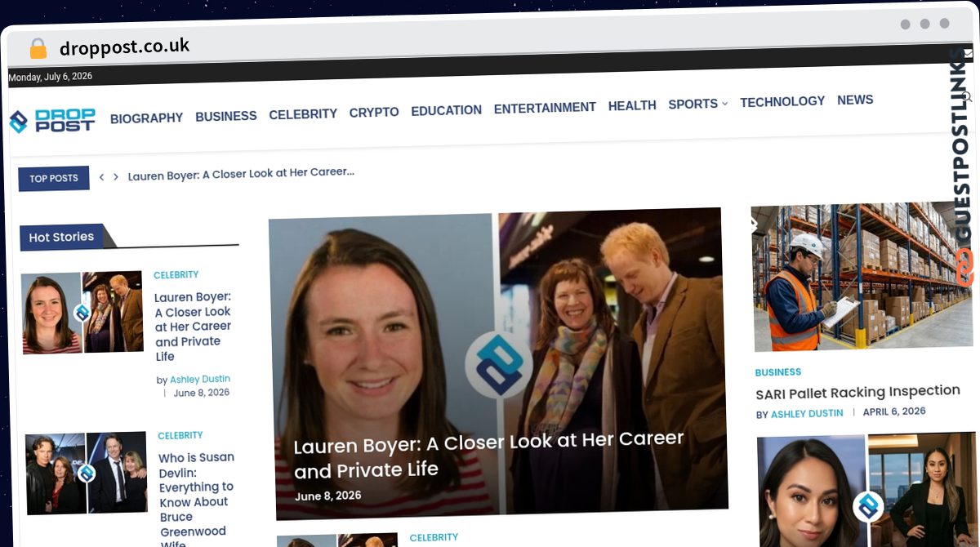
Task: Open the search magnifier icon
Action: [967, 97]
